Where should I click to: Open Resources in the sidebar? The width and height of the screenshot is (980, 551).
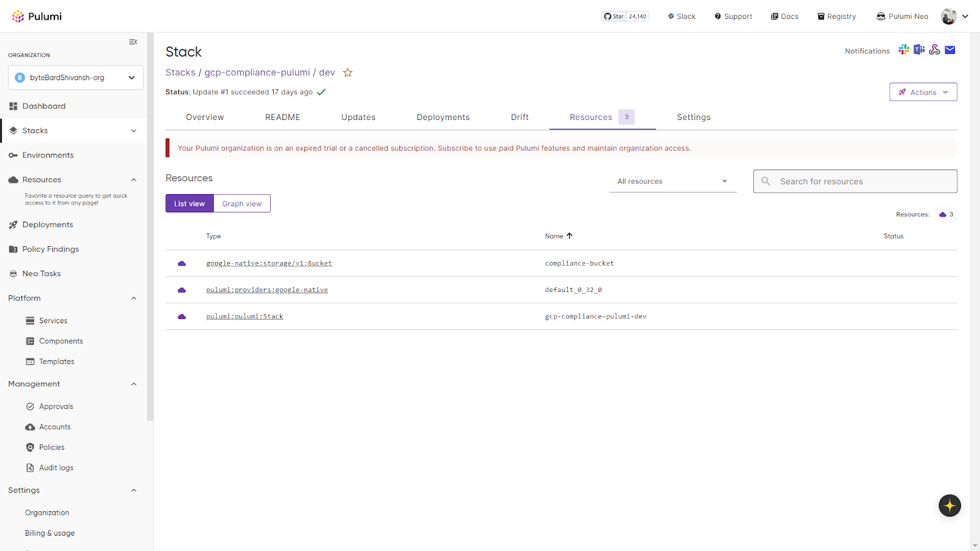pos(42,179)
